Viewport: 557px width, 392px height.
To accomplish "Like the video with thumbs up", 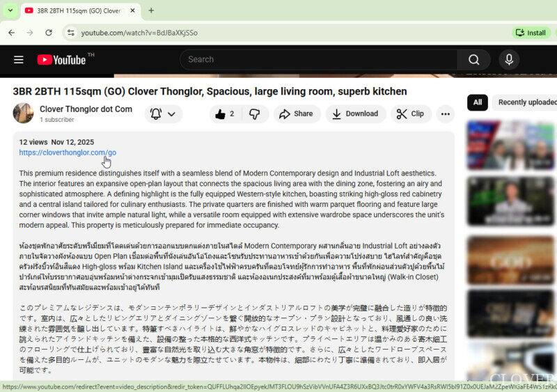I will click(225, 114).
